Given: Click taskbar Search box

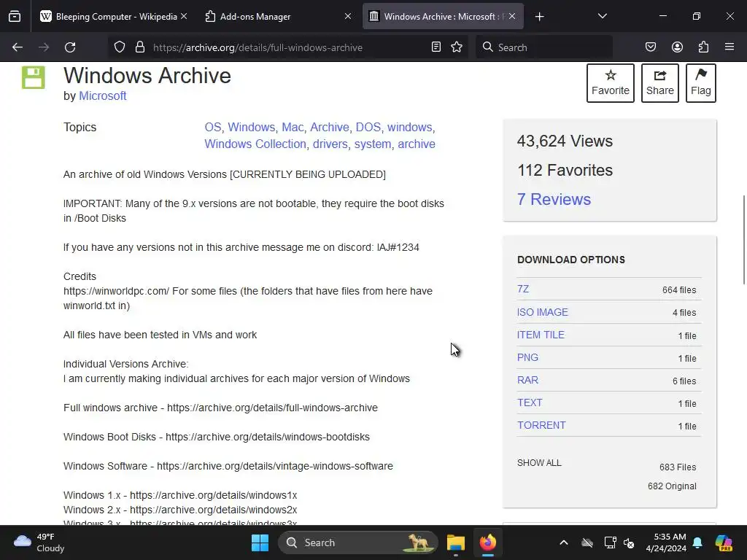Looking at the screenshot, I should pos(357,542).
